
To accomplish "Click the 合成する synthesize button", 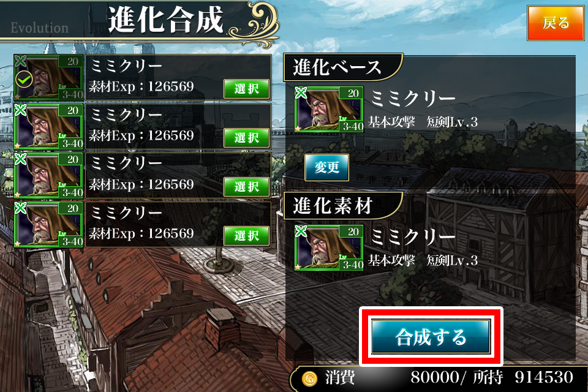I will tap(431, 336).
